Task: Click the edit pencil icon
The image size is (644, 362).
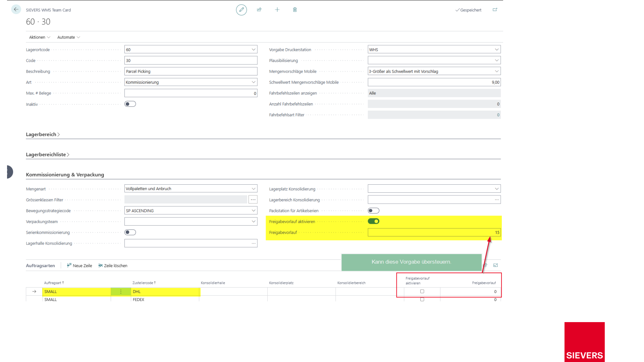Action: click(241, 10)
